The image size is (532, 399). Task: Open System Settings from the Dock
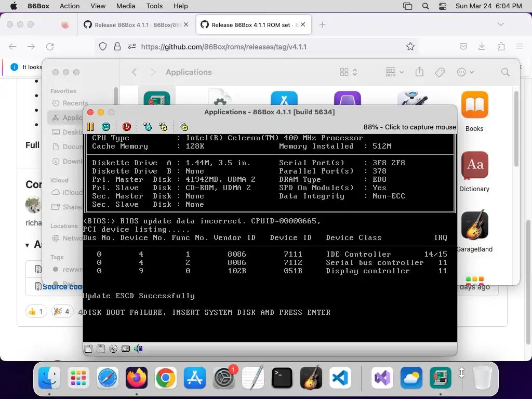[x=224, y=377]
